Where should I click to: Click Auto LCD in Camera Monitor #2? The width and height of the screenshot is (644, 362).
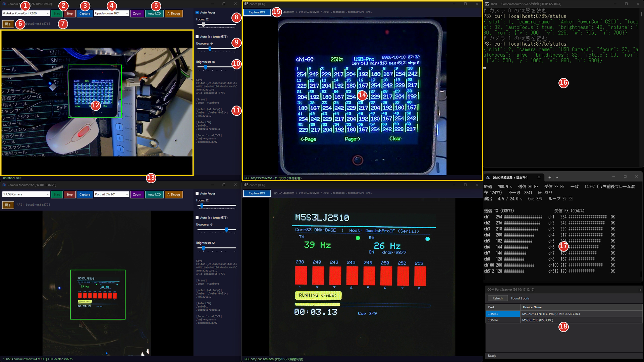point(154,194)
